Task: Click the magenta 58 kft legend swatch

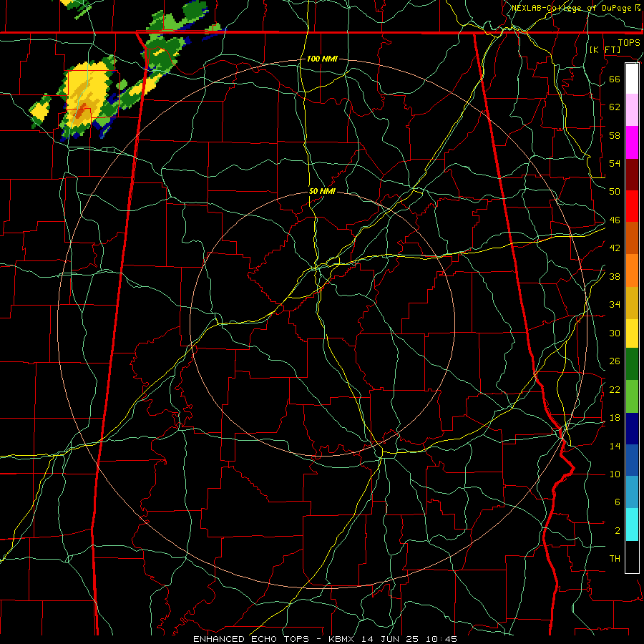Action: point(632,142)
